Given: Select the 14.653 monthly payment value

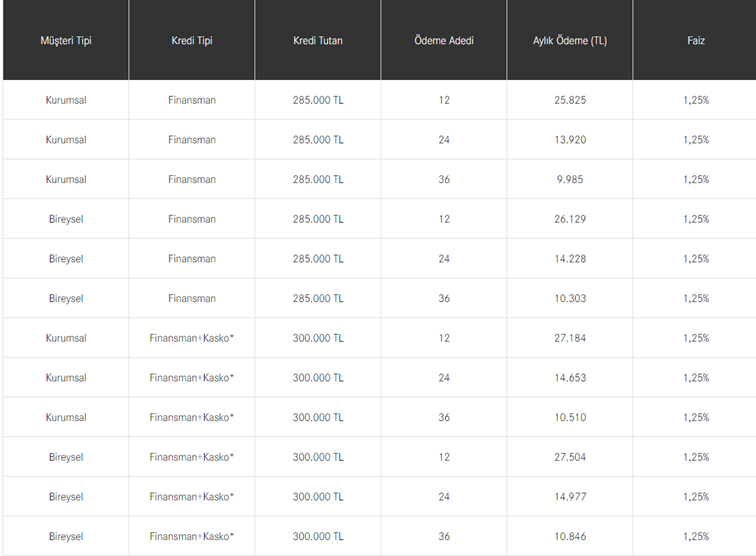Looking at the screenshot, I should 570,378.
